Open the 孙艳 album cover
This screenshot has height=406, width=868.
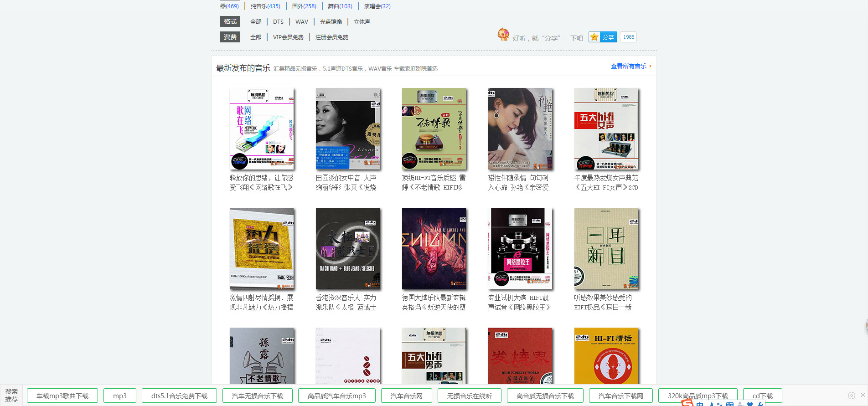click(520, 129)
